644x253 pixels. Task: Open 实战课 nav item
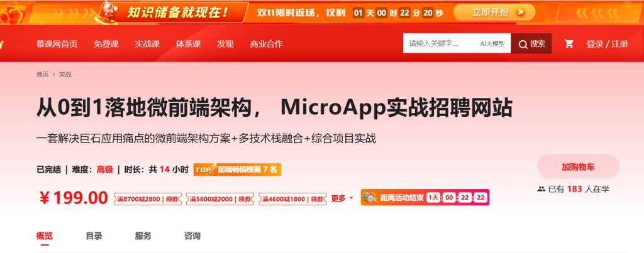[147, 44]
